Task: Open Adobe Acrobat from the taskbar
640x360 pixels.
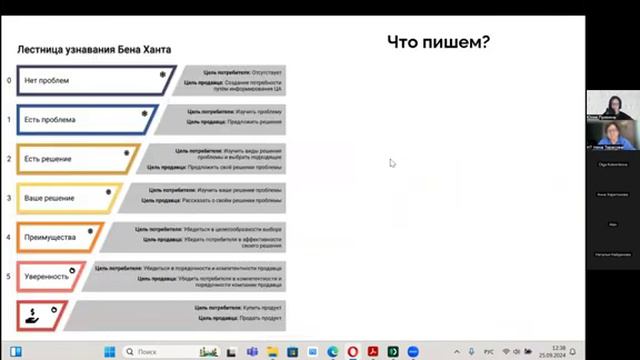Action: pos(373,351)
